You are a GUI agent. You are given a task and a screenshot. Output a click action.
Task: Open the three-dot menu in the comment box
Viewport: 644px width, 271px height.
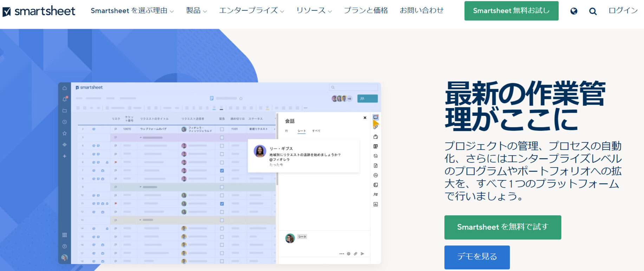pyautogui.click(x=341, y=253)
